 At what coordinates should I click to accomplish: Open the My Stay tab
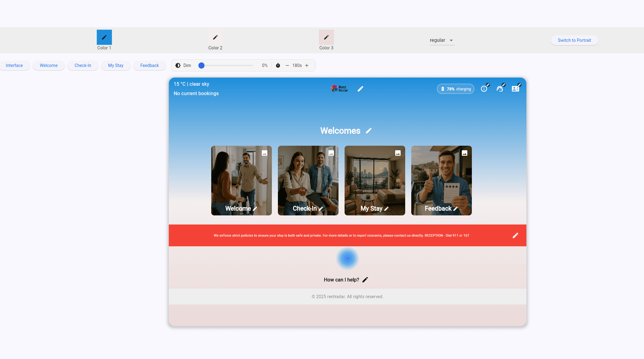[x=115, y=65]
